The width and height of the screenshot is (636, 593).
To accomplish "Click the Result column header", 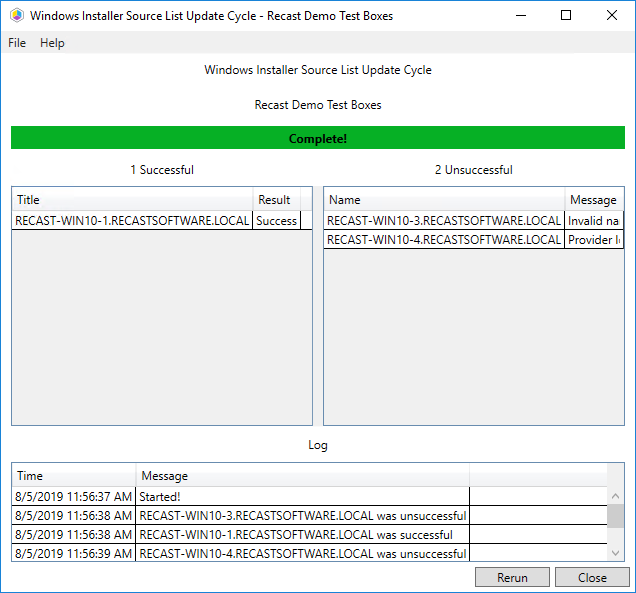I will pyautogui.click(x=277, y=200).
